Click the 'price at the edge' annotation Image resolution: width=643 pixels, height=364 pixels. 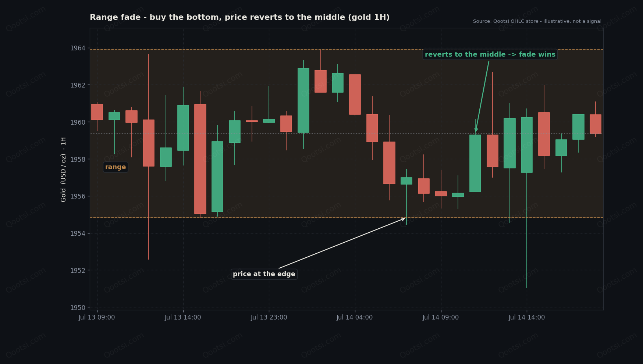click(264, 274)
